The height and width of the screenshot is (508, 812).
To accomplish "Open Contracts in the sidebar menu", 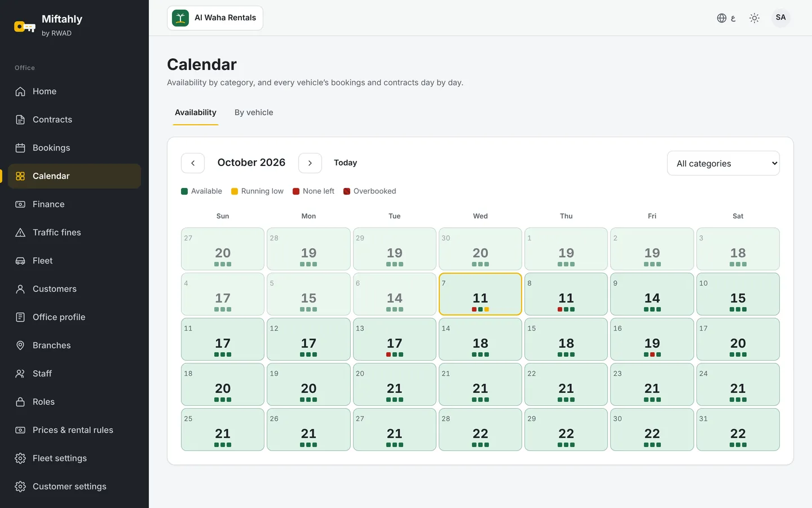I will pos(74,120).
